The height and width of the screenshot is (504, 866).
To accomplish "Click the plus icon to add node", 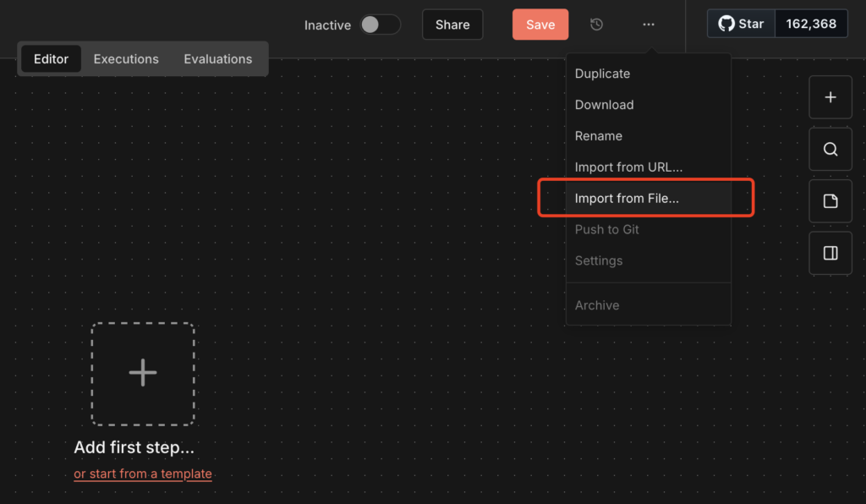I will pos(830,97).
